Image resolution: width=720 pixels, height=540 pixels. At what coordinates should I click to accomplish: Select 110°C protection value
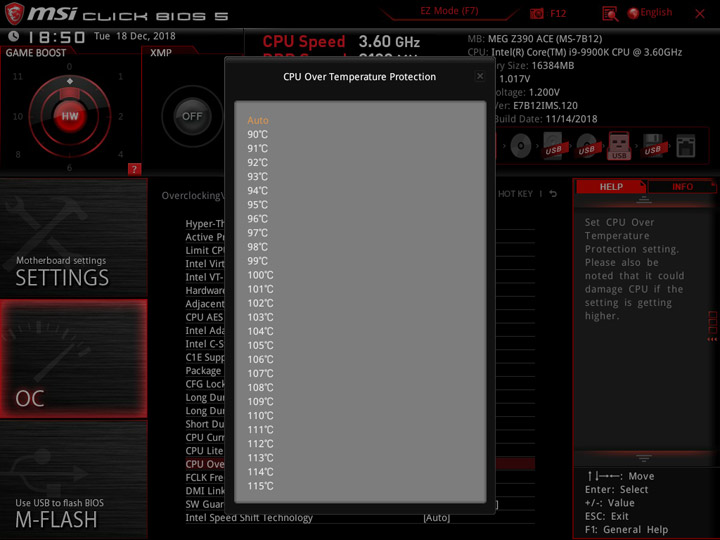tap(260, 416)
